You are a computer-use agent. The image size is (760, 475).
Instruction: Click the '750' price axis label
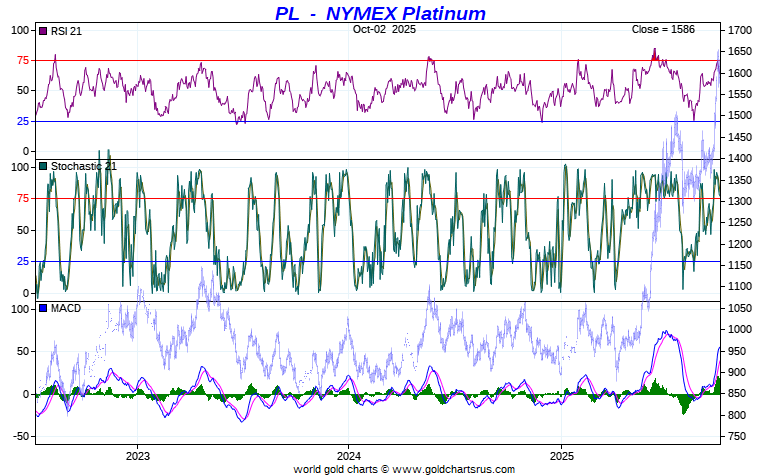(737, 436)
